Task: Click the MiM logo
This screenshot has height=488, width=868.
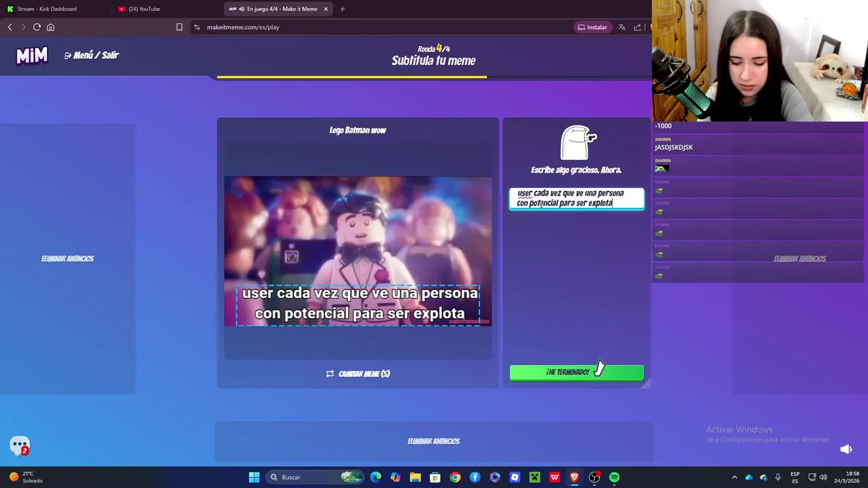Action: point(32,56)
